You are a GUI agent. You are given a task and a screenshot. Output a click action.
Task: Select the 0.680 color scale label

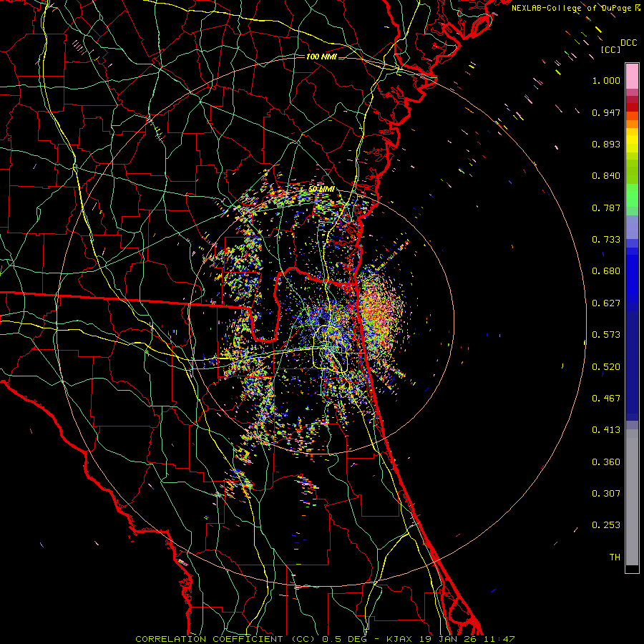point(606,271)
